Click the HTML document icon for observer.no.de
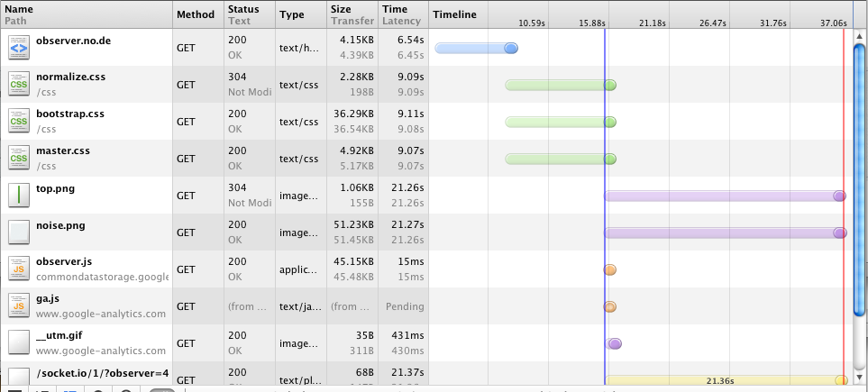The image size is (868, 392). point(19,48)
